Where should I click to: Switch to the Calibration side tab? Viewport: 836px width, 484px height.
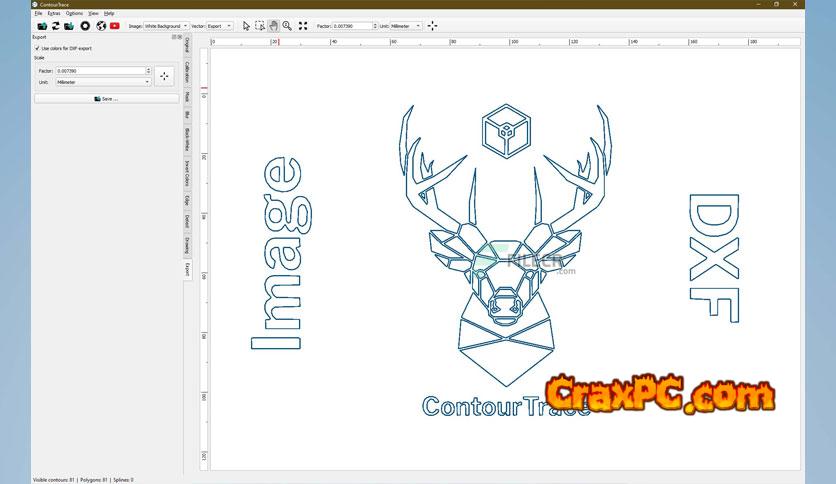[186, 72]
